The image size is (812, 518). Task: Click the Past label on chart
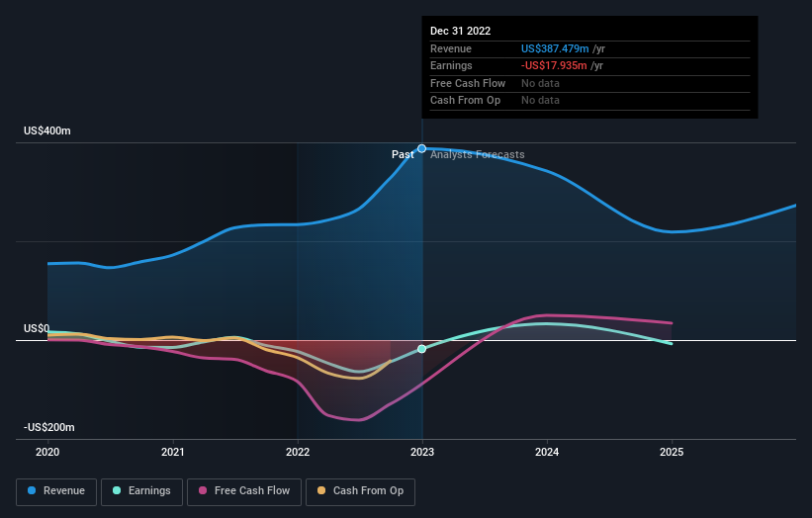403,155
